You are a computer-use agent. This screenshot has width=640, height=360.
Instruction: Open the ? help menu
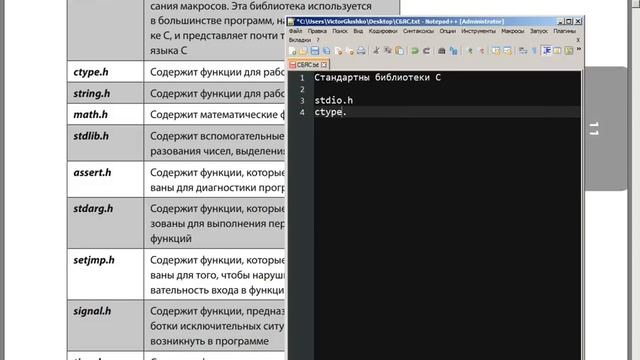coord(318,40)
